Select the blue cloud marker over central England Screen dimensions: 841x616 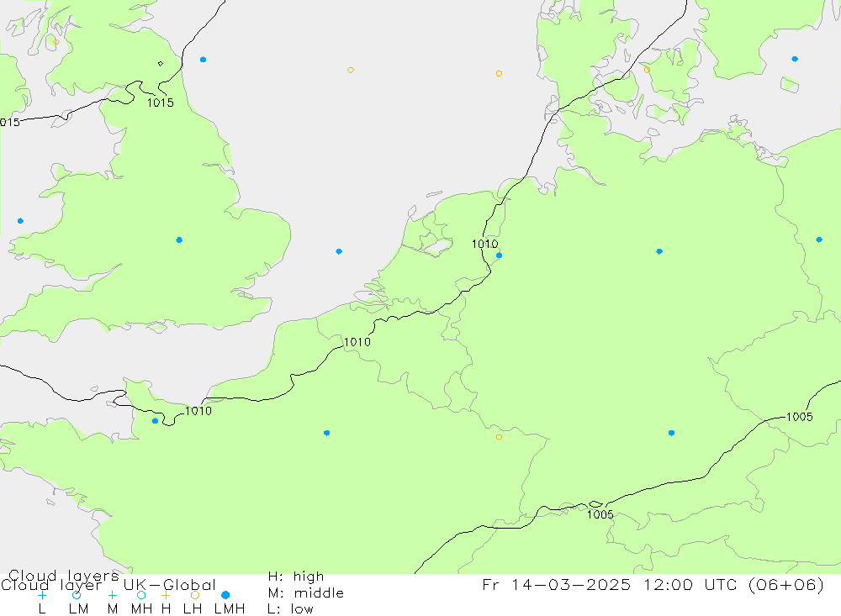pyautogui.click(x=179, y=240)
